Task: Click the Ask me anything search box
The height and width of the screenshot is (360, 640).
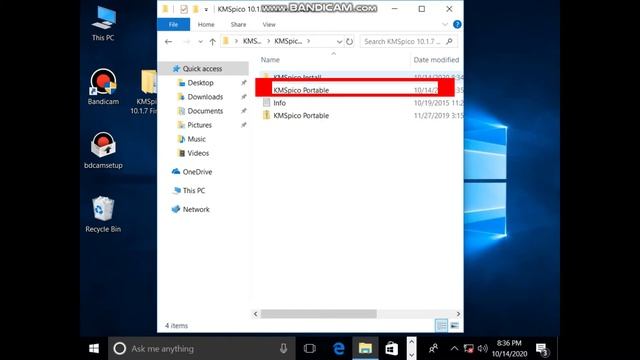Action: click(202, 349)
